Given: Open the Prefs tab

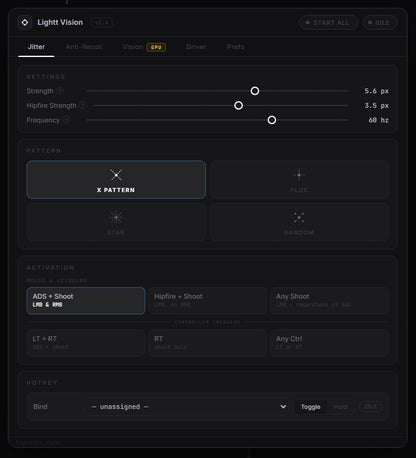Looking at the screenshot, I should point(236,47).
